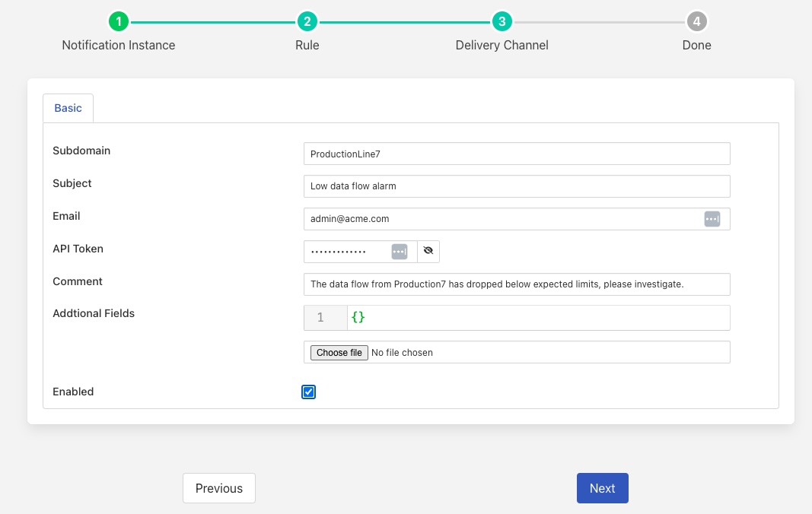
Task: Click the Next button
Action: point(602,488)
